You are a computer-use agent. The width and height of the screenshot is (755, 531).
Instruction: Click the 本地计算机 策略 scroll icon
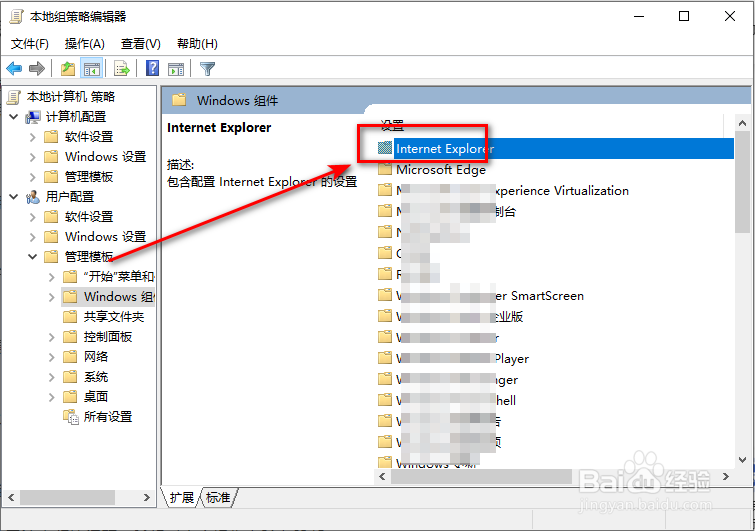click(14, 97)
